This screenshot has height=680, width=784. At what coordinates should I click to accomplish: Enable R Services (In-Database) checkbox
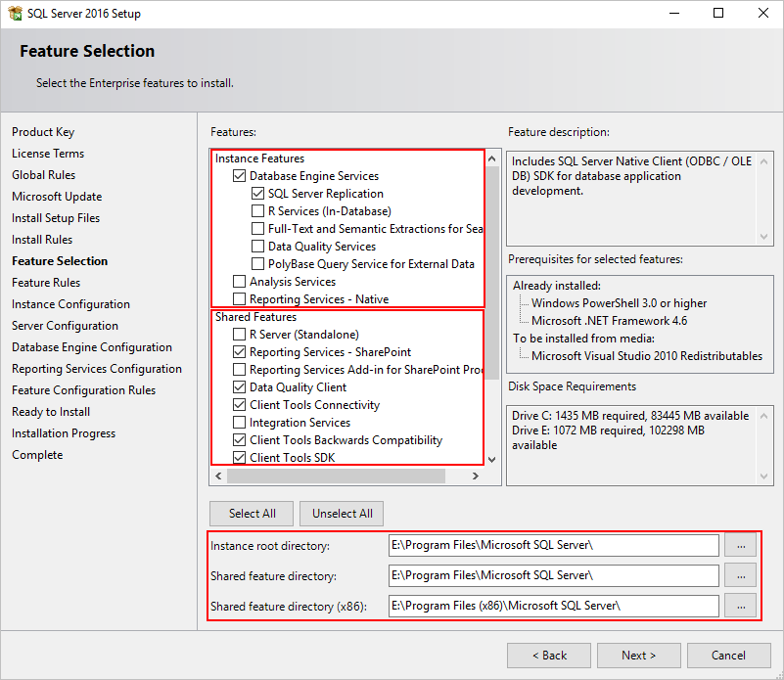tap(257, 211)
